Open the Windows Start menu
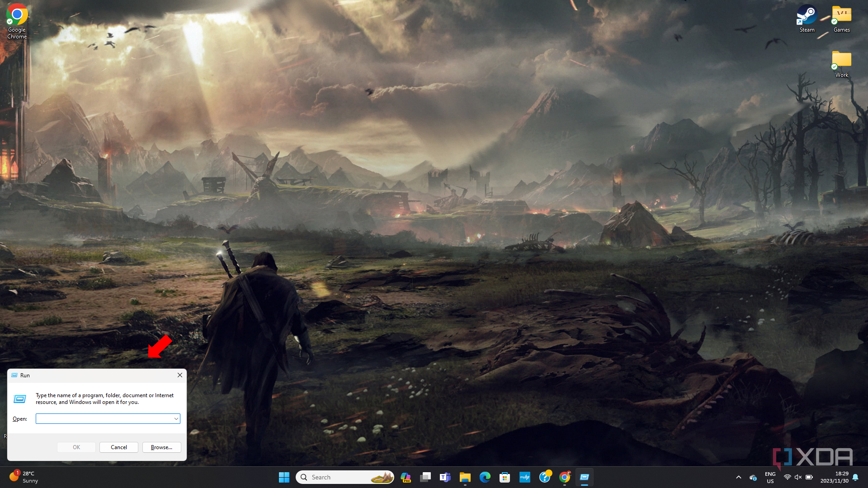868x488 pixels. coord(284,477)
